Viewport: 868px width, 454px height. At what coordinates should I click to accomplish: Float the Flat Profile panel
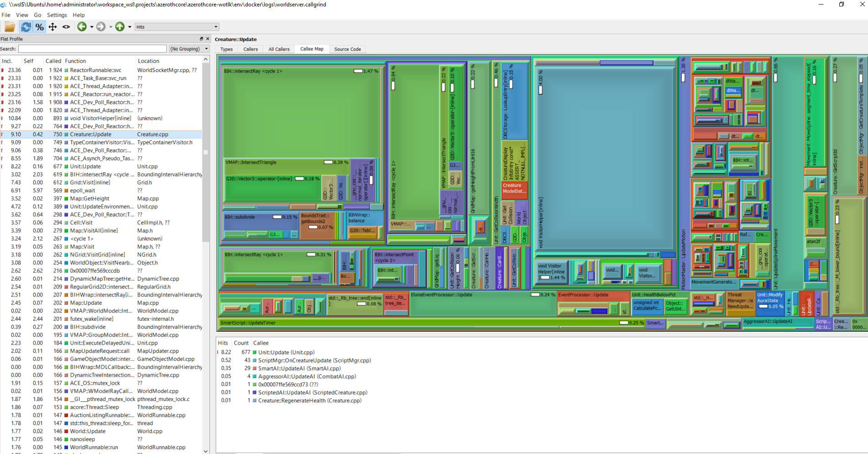(201, 39)
